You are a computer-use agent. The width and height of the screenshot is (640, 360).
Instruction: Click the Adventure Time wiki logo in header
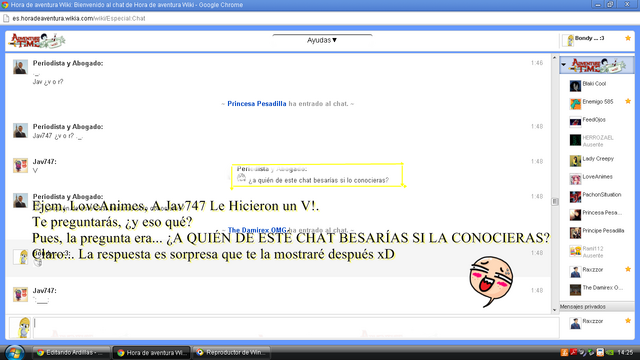[37, 41]
